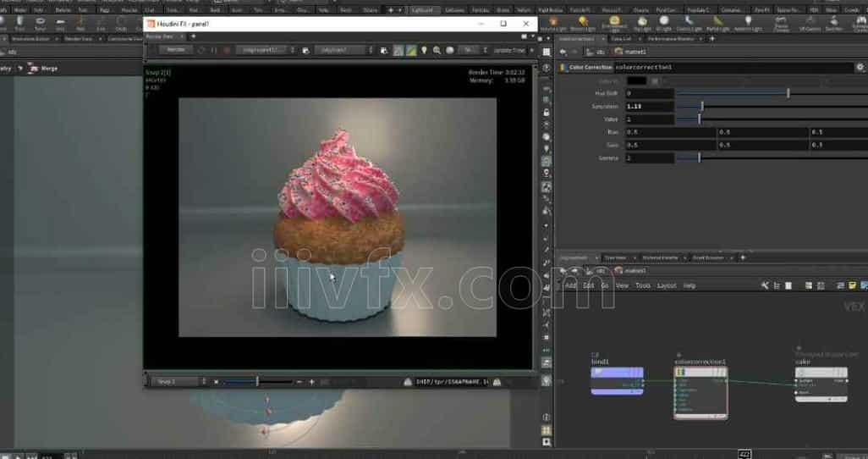Click the snapshot slider handle below render
The image size is (868, 459).
[257, 381]
